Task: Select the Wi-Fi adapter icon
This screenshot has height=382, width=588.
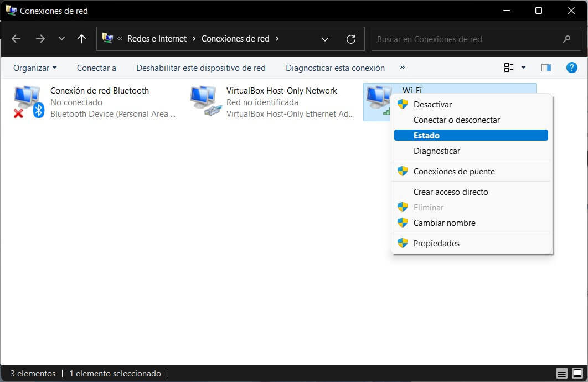Action: click(378, 100)
